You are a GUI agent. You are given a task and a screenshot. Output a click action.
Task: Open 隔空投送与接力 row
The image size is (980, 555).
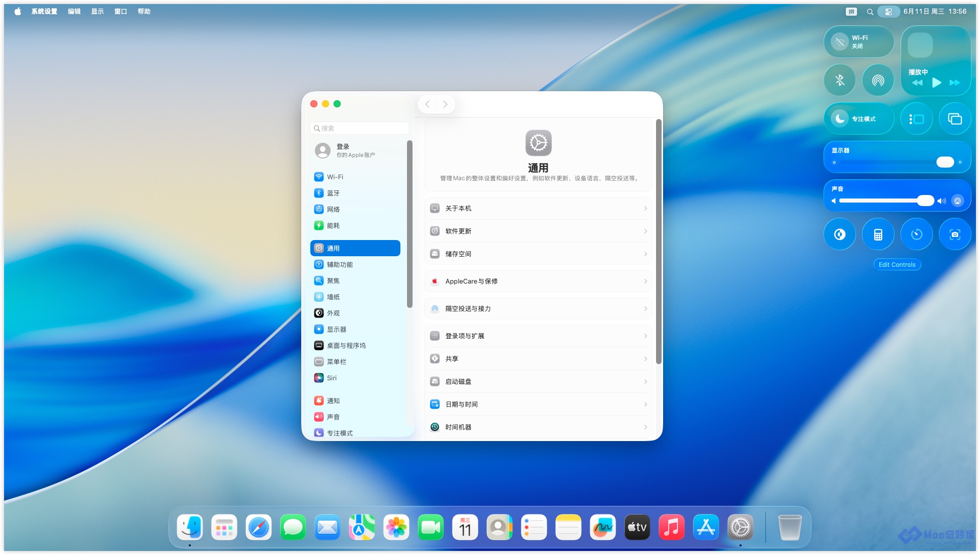tap(539, 309)
